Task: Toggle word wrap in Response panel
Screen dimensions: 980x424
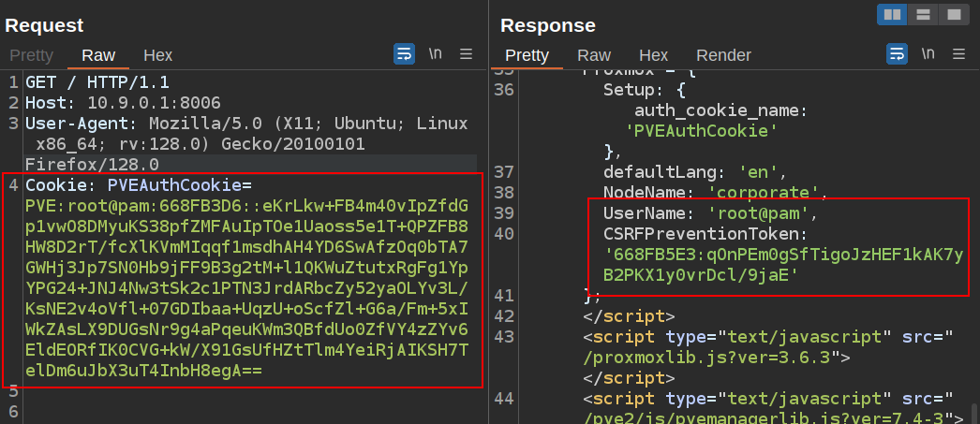Action: pyautogui.click(x=897, y=54)
